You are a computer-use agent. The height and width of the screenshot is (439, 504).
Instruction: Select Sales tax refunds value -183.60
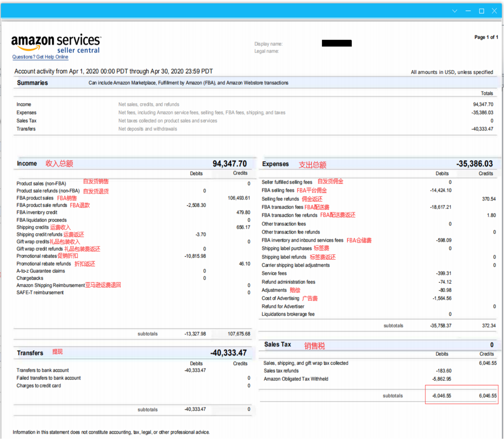point(444,371)
